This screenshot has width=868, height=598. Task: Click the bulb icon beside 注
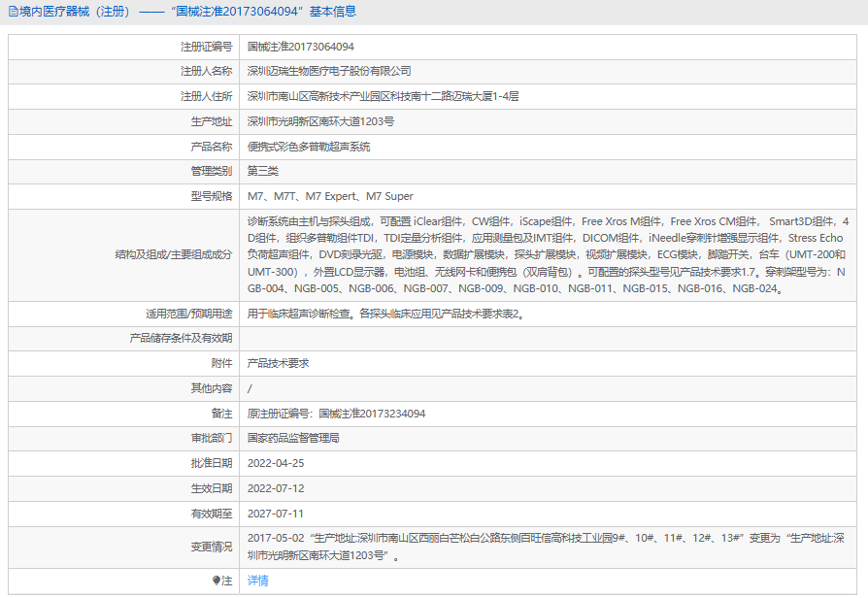pyautogui.click(x=217, y=581)
